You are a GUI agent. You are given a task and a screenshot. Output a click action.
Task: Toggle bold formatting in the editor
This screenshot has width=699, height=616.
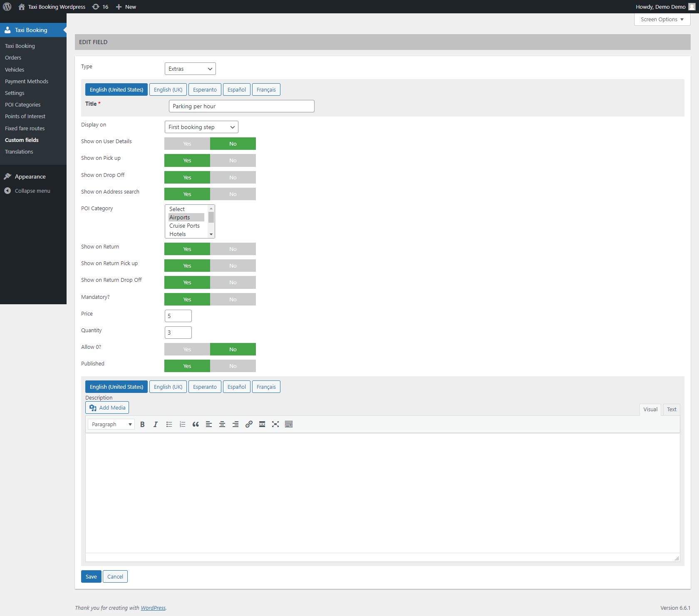tap(142, 424)
